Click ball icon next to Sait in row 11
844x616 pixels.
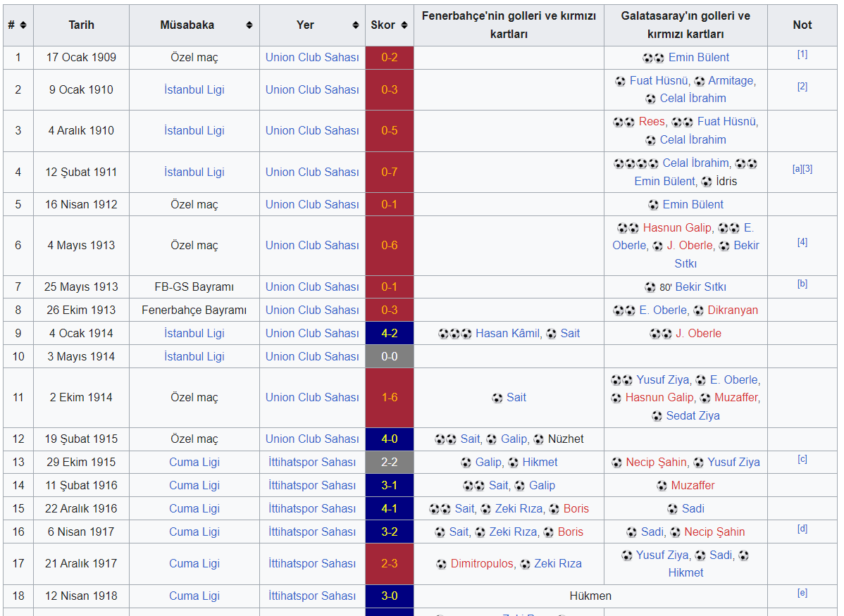coord(497,398)
